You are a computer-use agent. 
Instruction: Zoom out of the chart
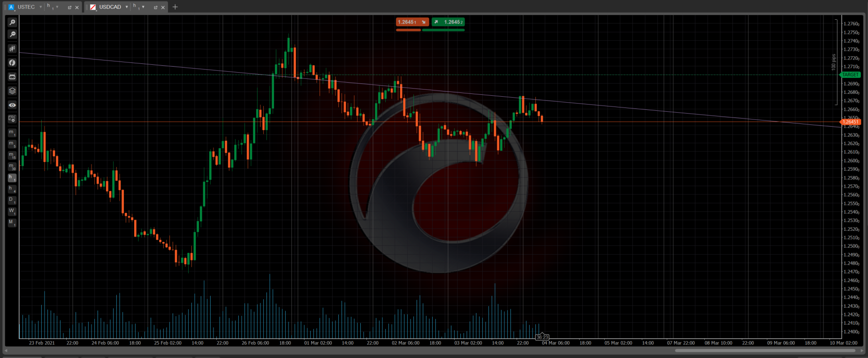[12, 34]
